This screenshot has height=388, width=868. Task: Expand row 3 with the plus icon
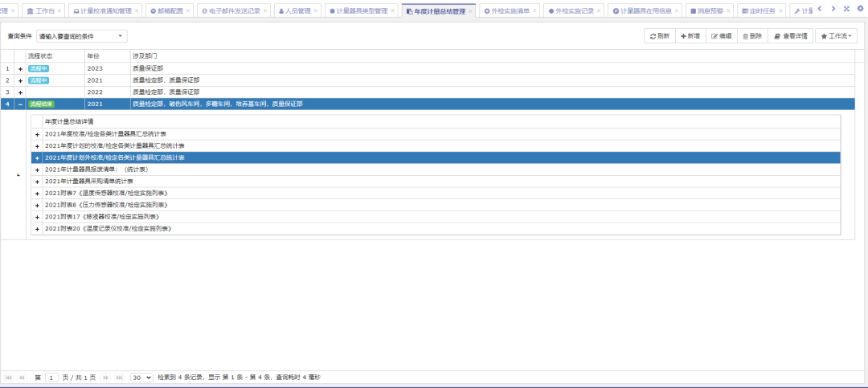[20, 92]
